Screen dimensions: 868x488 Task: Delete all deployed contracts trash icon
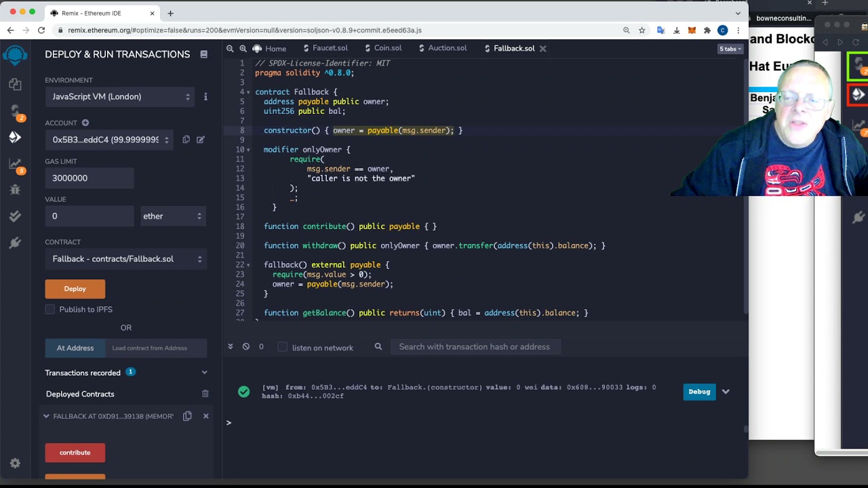coord(205,394)
